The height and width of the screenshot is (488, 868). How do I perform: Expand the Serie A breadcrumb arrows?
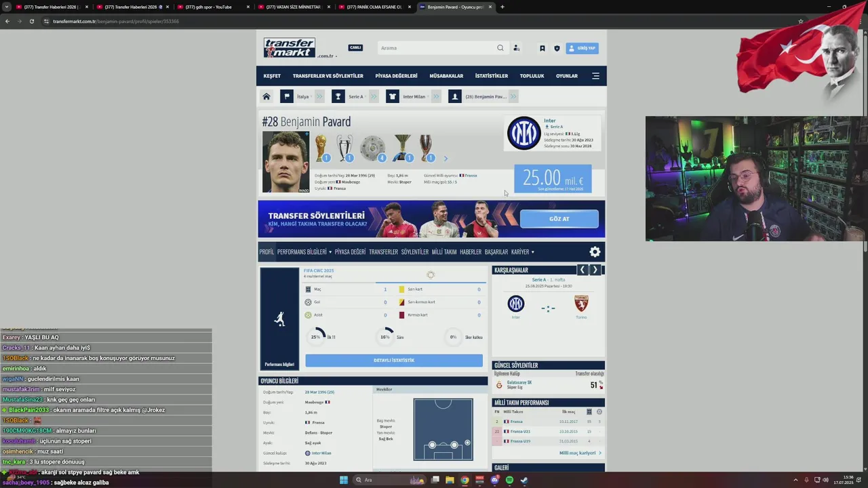(x=373, y=97)
